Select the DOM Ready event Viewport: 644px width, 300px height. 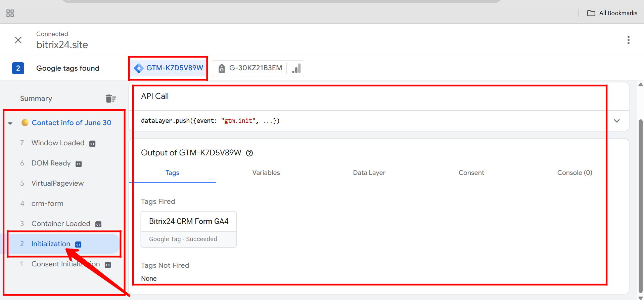(x=51, y=163)
